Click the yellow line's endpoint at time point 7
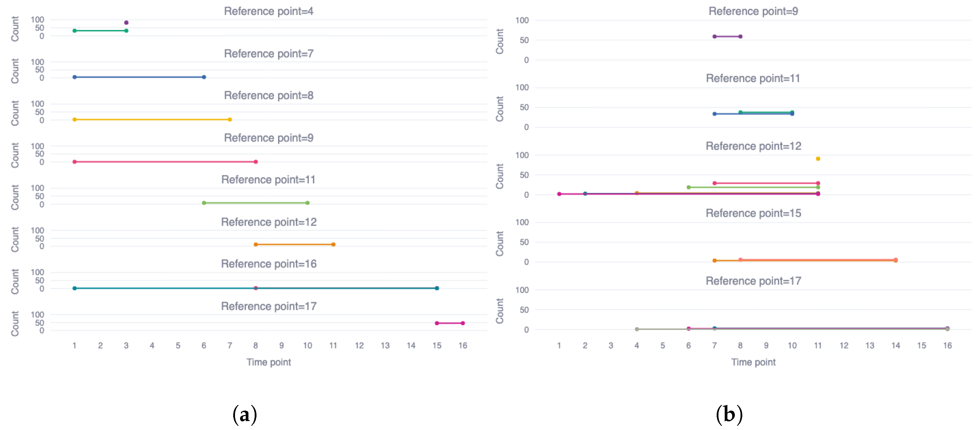Screen dimensions: 980x430 pos(230,119)
